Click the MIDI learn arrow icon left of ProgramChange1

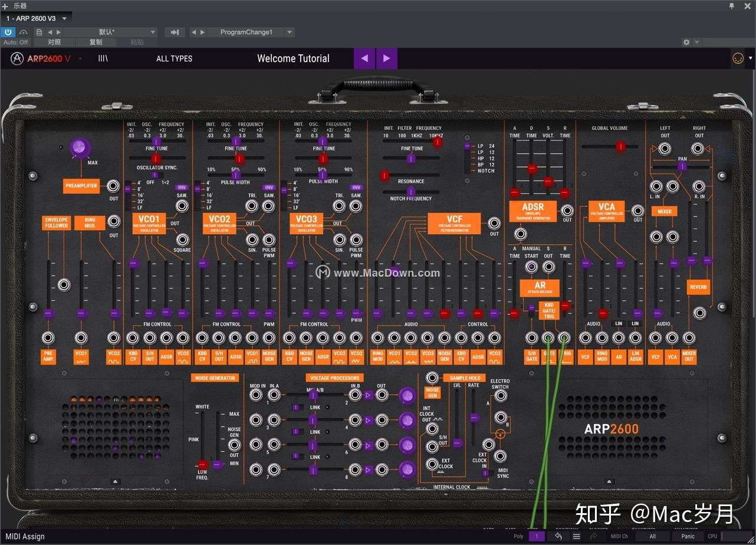(175, 32)
